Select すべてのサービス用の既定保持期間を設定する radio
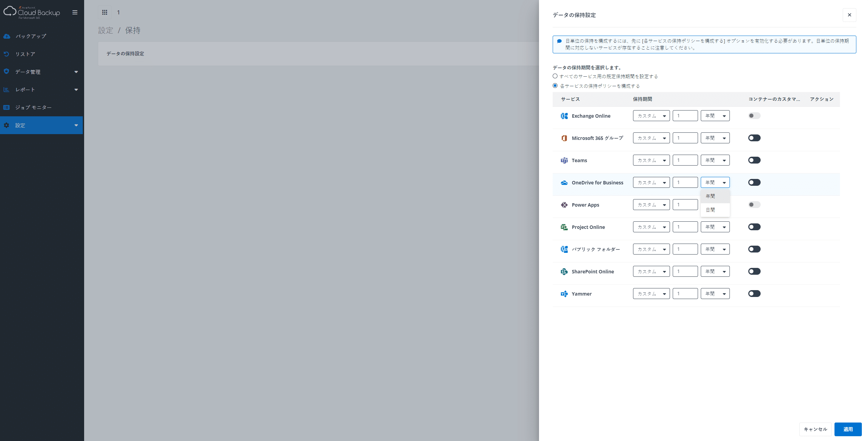This screenshot has width=868, height=441. tap(555, 76)
